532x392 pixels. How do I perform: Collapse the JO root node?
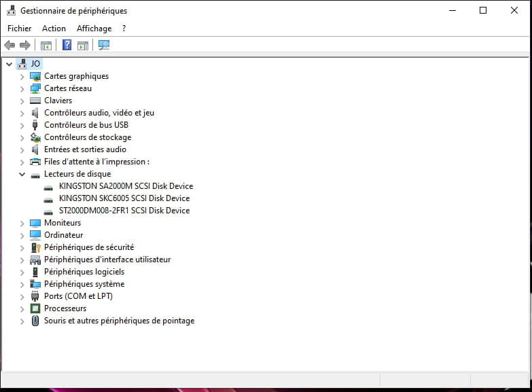tap(9, 64)
